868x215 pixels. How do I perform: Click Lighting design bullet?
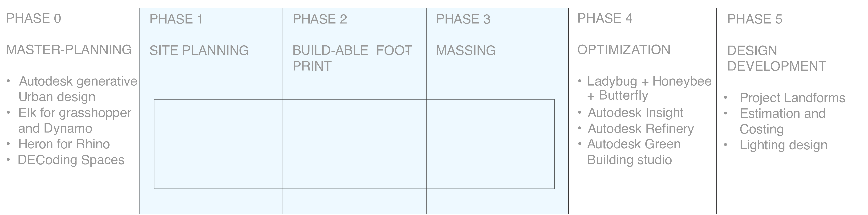click(x=783, y=145)
